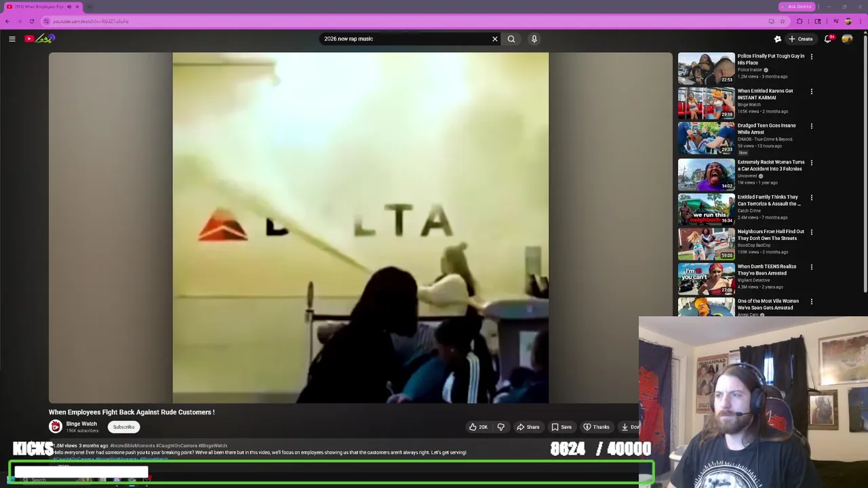Click the main video player to pause
This screenshot has width=868, height=488.
360,228
